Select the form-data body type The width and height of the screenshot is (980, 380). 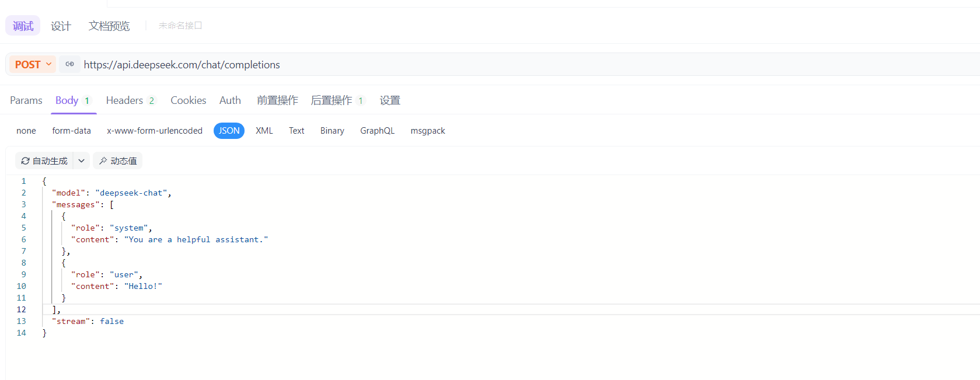point(71,131)
